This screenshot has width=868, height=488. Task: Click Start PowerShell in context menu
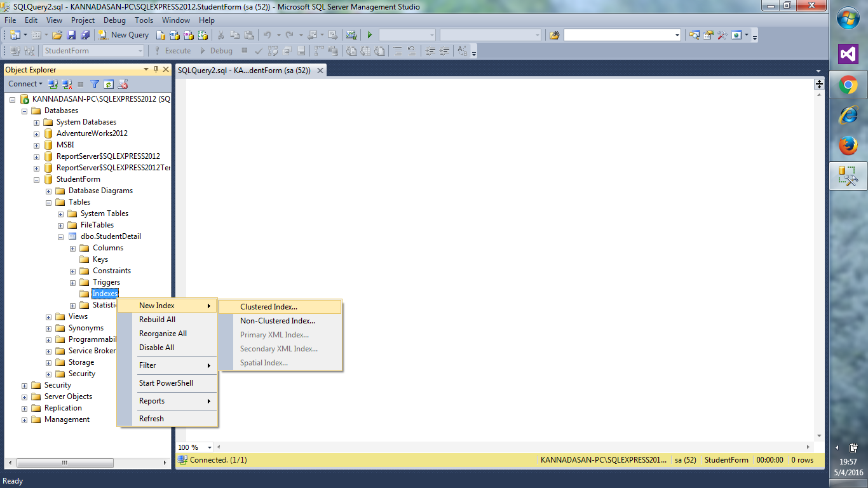pyautogui.click(x=168, y=383)
